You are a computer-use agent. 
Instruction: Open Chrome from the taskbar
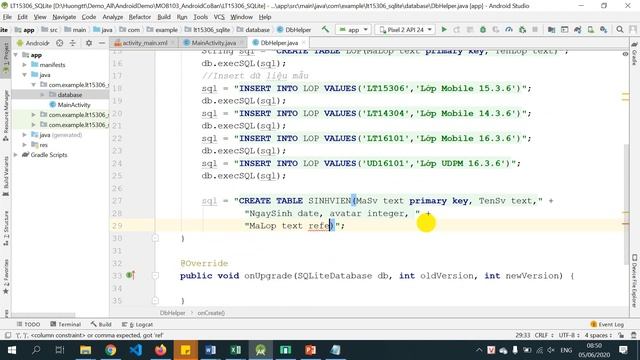coord(110,350)
